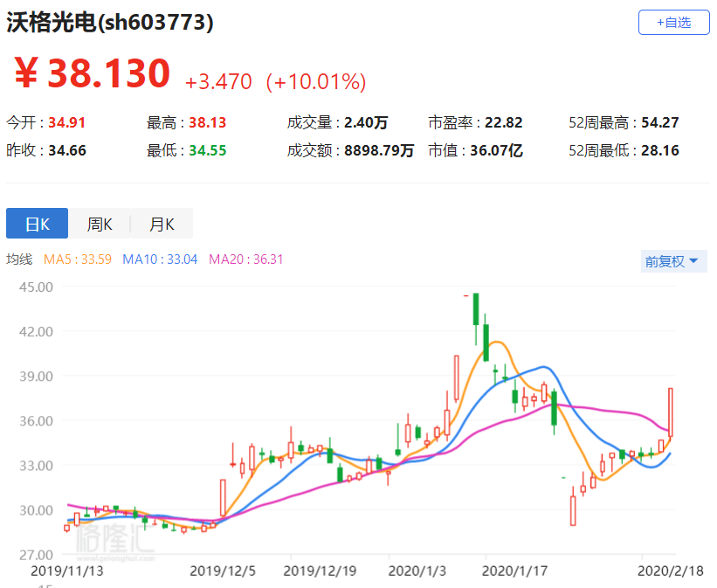Click the current price ¥38.130
Screen dimensions: 717x588
pyautogui.click(x=93, y=73)
